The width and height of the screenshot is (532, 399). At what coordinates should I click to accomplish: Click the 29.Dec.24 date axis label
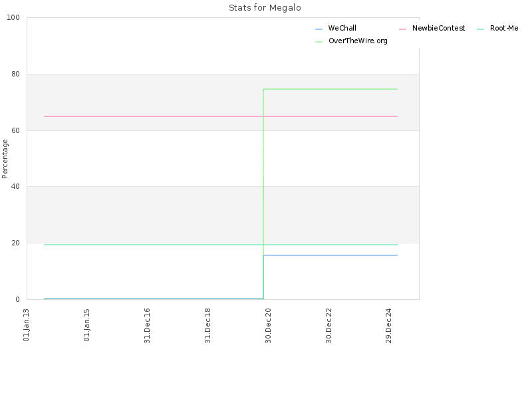pos(389,326)
